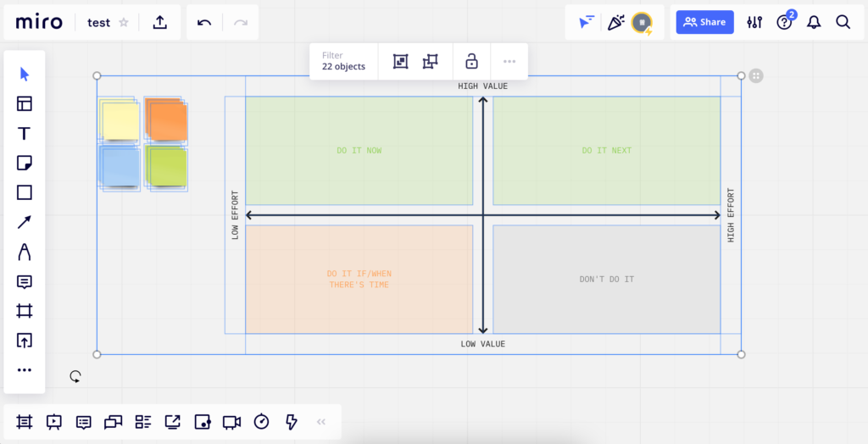
Task: Click the DO IT IF/WHEN THERE'S TIME quadrant
Action: (359, 279)
